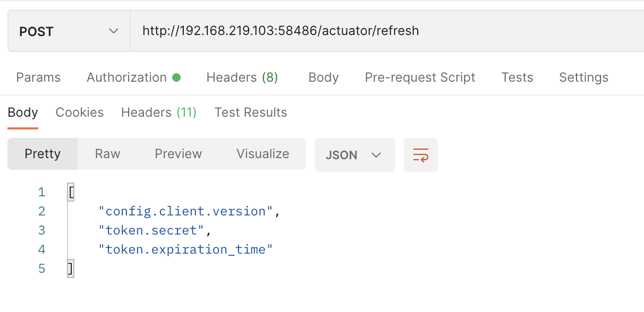Switch to the Tests tab
This screenshot has height=312, width=644.
[x=517, y=77]
